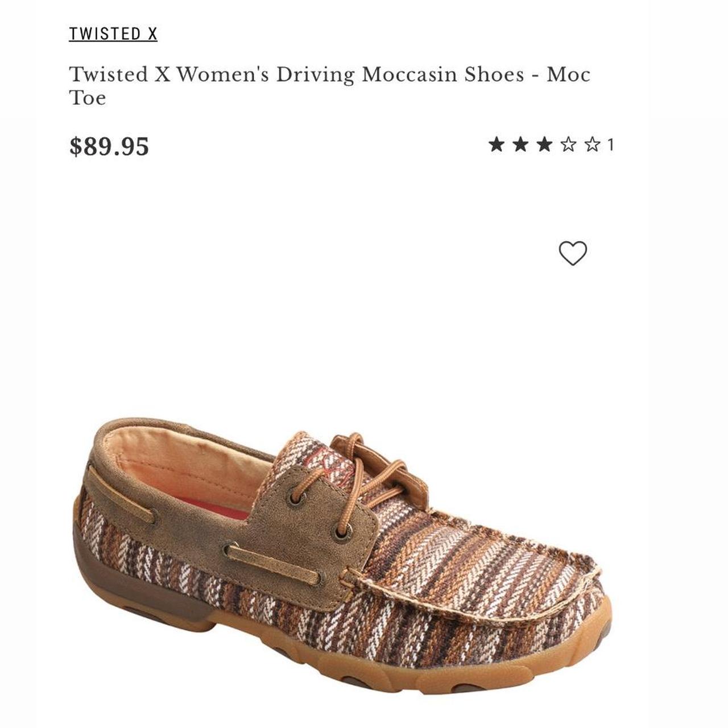Open the TWISTED X brand link
Viewport: 728px width, 728px height.
(113, 34)
